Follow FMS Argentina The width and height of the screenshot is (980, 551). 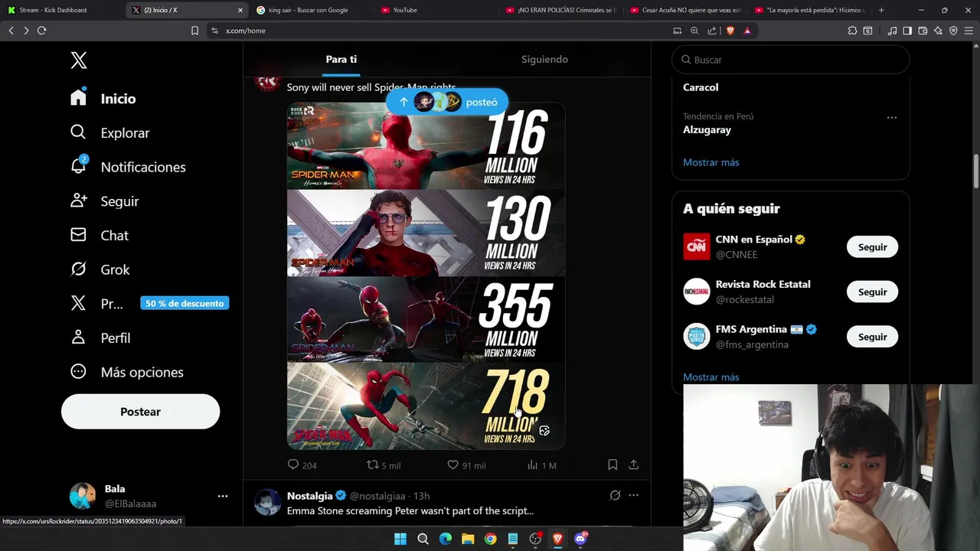click(x=872, y=337)
